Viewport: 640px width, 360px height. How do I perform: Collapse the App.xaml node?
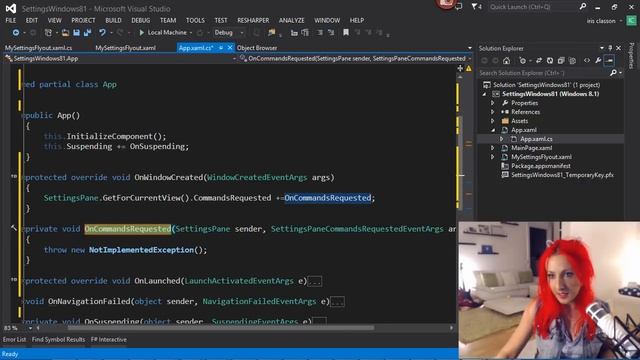coord(493,130)
